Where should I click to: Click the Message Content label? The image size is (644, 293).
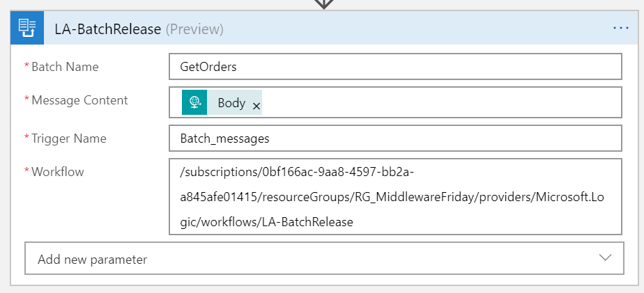(x=79, y=100)
